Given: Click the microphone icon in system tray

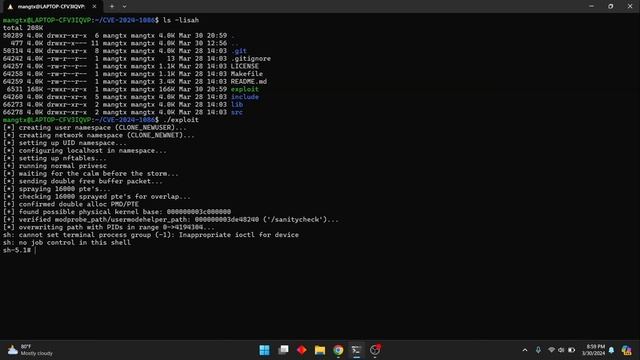Looking at the screenshot, I should [x=538, y=350].
